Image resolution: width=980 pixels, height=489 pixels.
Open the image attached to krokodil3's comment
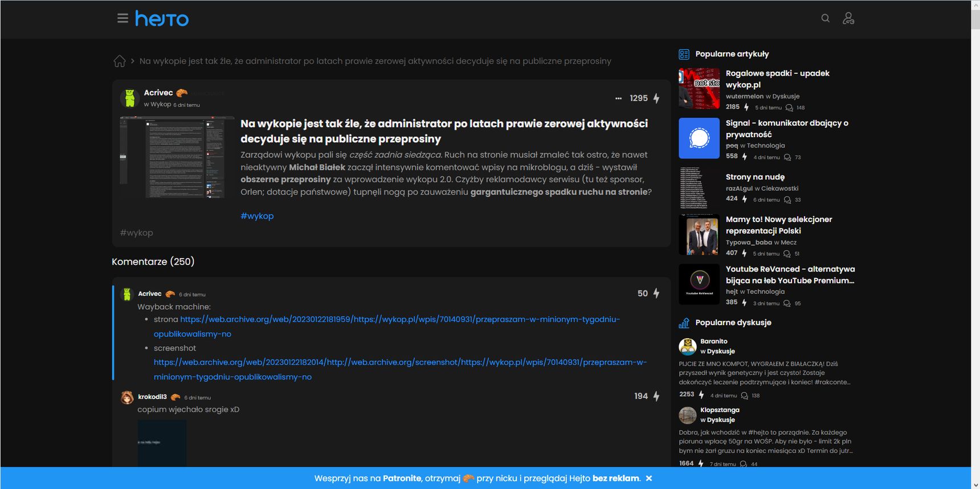pyautogui.click(x=162, y=443)
